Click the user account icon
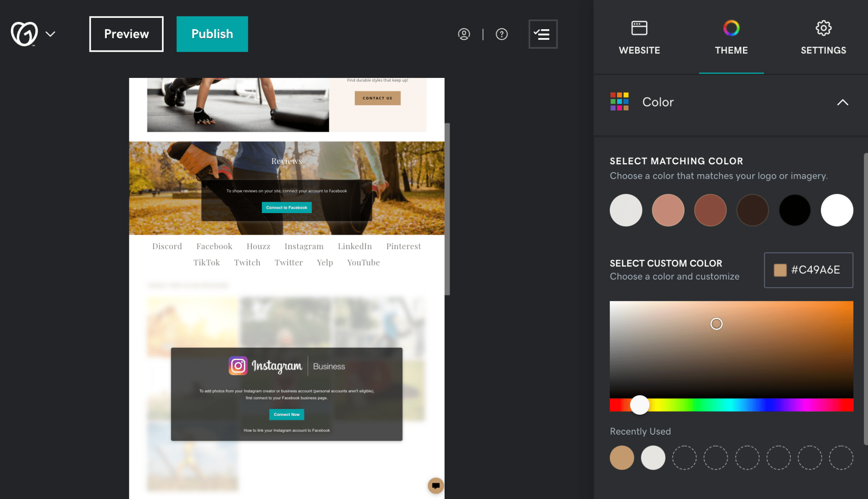This screenshot has height=499, width=868. 465,34
